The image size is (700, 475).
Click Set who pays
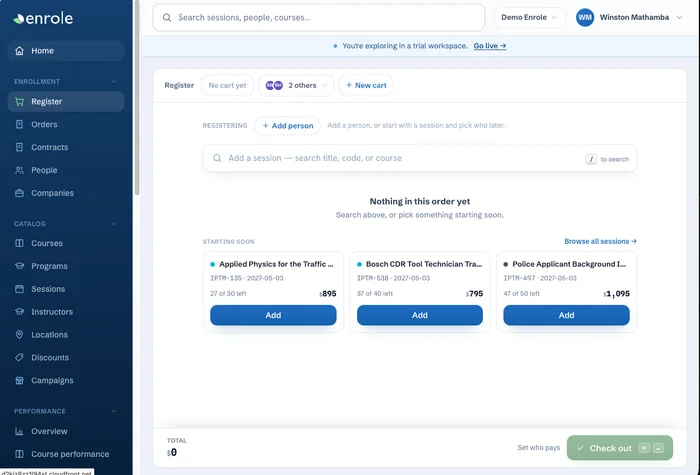[538, 448]
